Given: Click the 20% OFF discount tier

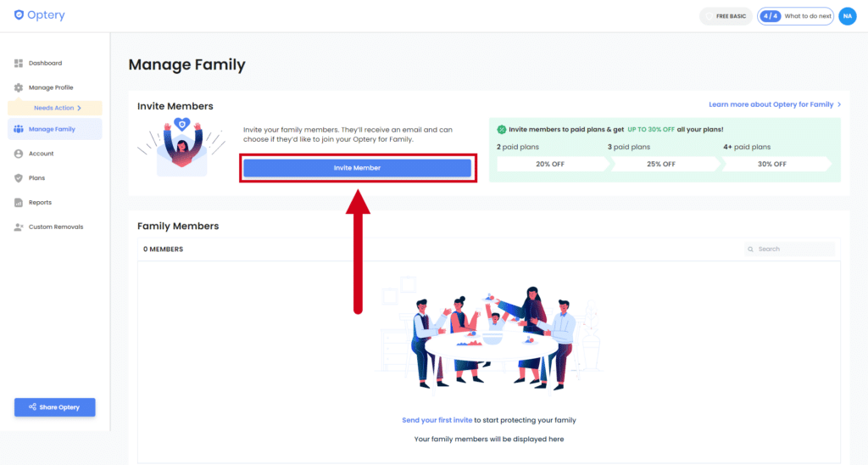Looking at the screenshot, I should click(550, 164).
